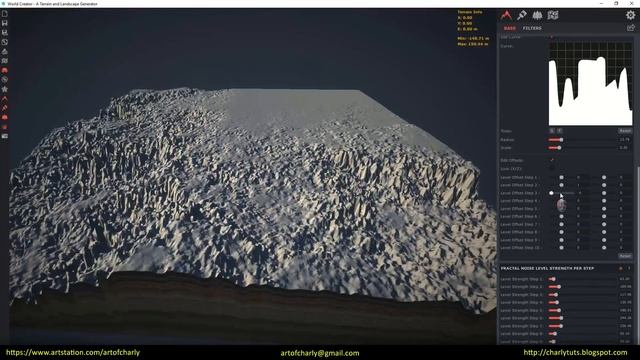Click Level Offset Step 1 second slider handle
This screenshot has width=640, height=360.
click(x=604, y=178)
